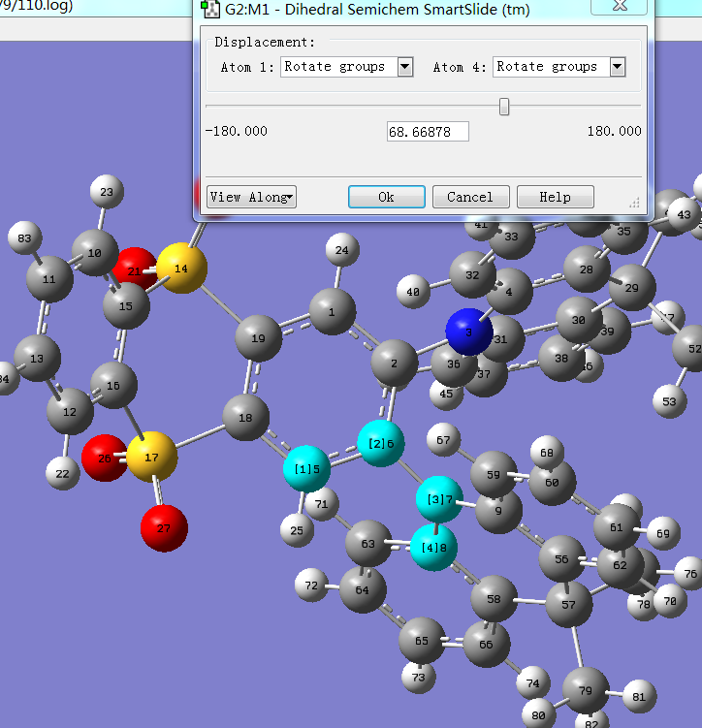This screenshot has width=702, height=728.
Task: Select carbon atom 57
Action: (569, 604)
